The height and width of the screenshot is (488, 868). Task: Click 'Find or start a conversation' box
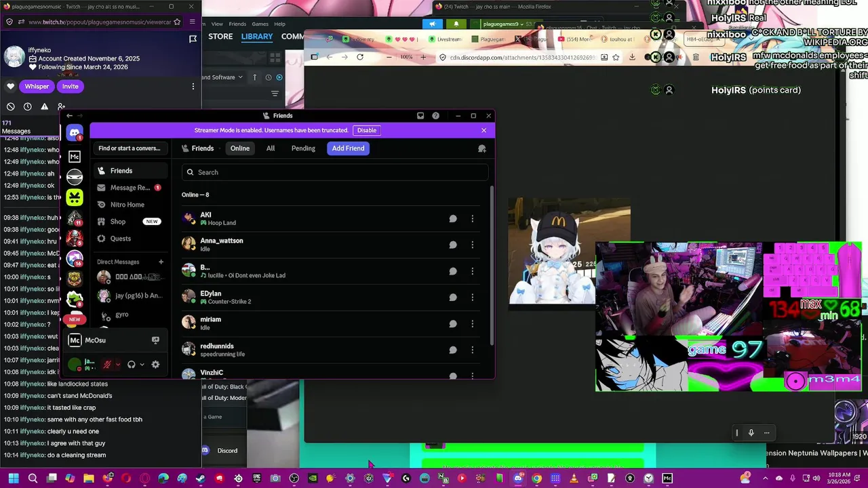pyautogui.click(x=130, y=148)
